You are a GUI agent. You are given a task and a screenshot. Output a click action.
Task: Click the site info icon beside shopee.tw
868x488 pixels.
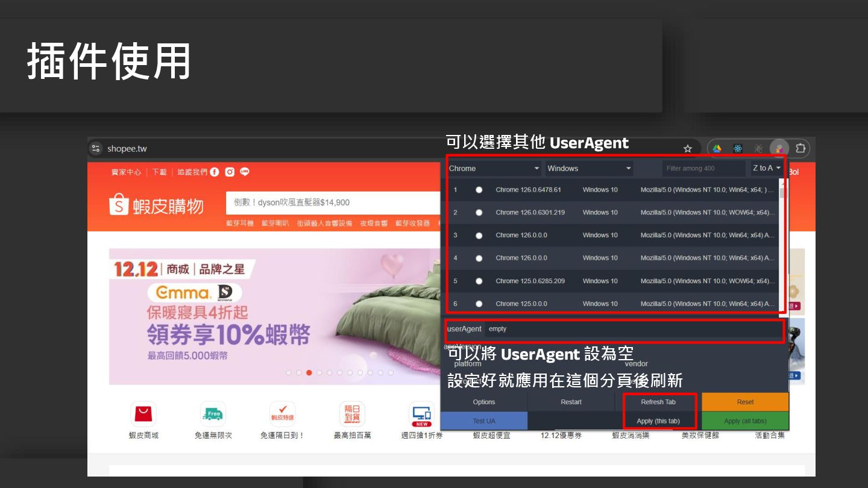[96, 148]
